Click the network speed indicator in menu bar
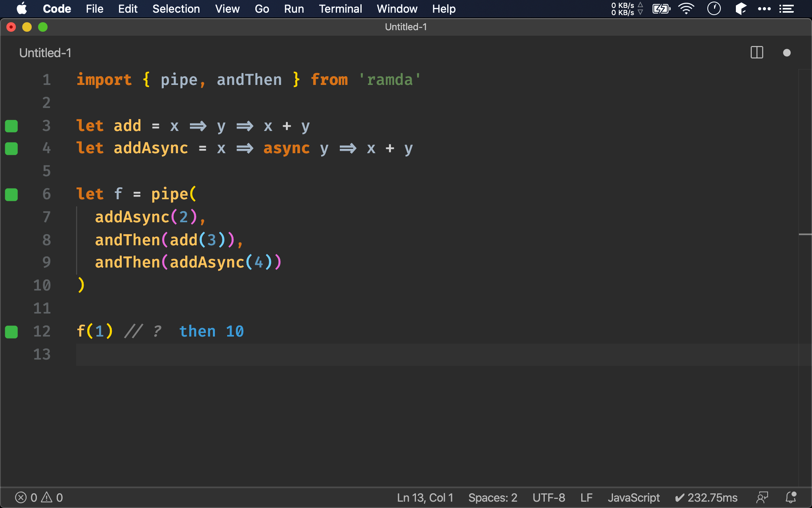The width and height of the screenshot is (812, 508). point(627,9)
